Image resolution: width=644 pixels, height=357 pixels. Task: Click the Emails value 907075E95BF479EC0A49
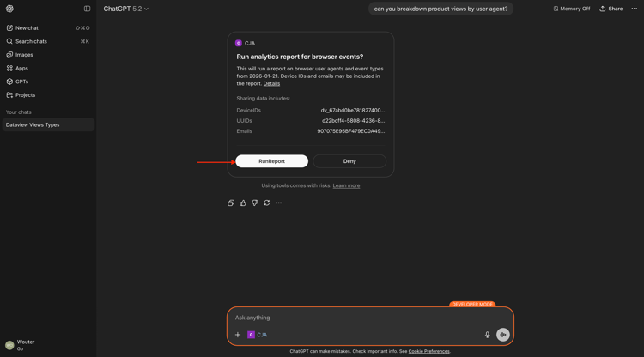[350, 131]
